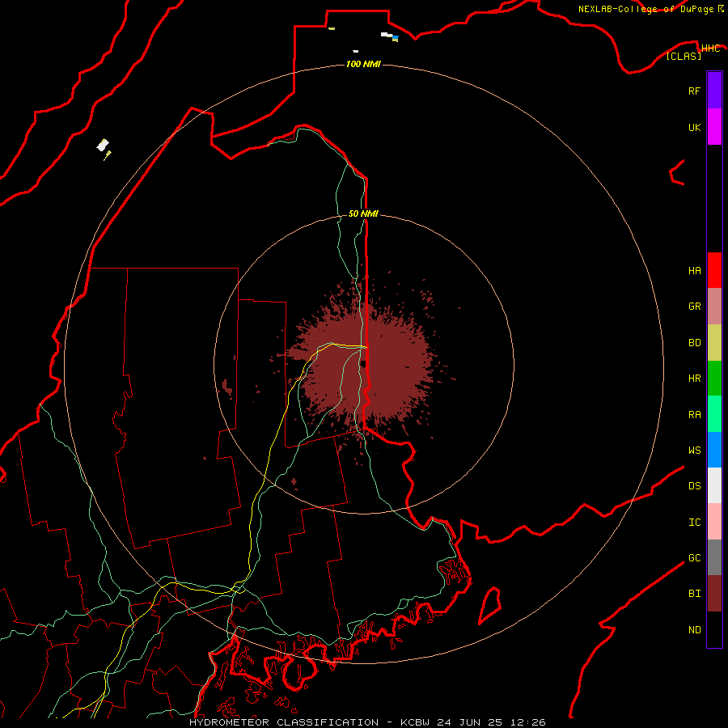The width and height of the screenshot is (728, 728).
Task: Click the HR green legend swatch
Action: click(x=714, y=378)
